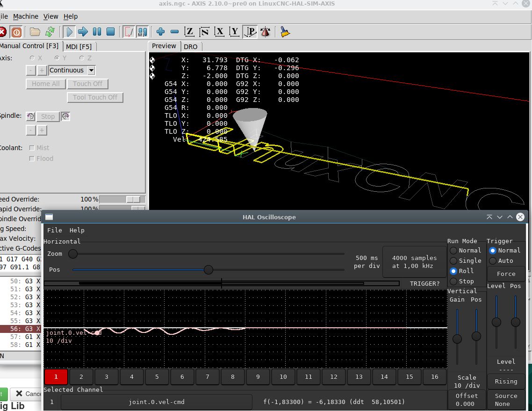
Task: Zoom in preview plus icon
Action: [160, 32]
